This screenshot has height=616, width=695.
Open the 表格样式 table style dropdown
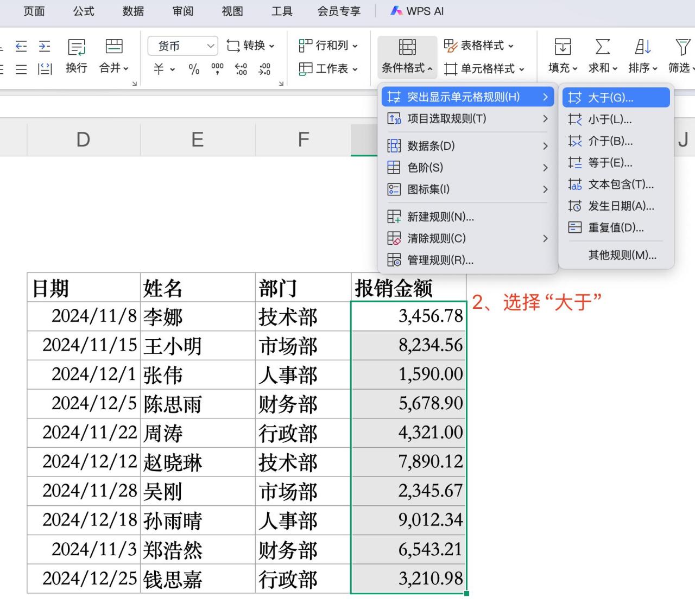[478, 46]
